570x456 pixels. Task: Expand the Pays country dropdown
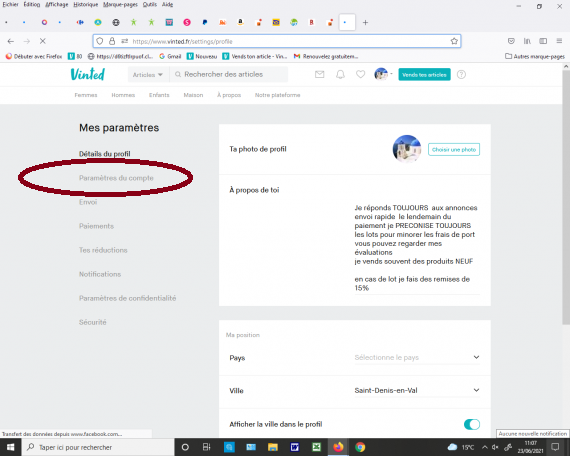417,357
